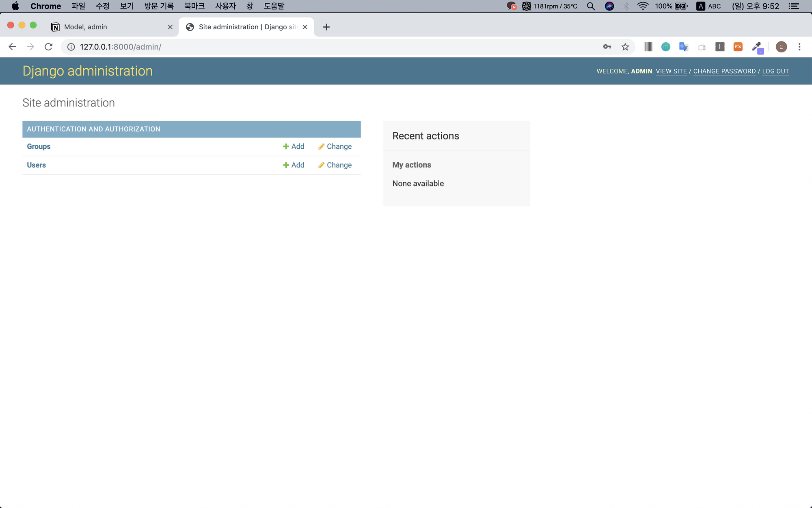
Task: Open Chrome three-dot menu
Action: click(799, 47)
